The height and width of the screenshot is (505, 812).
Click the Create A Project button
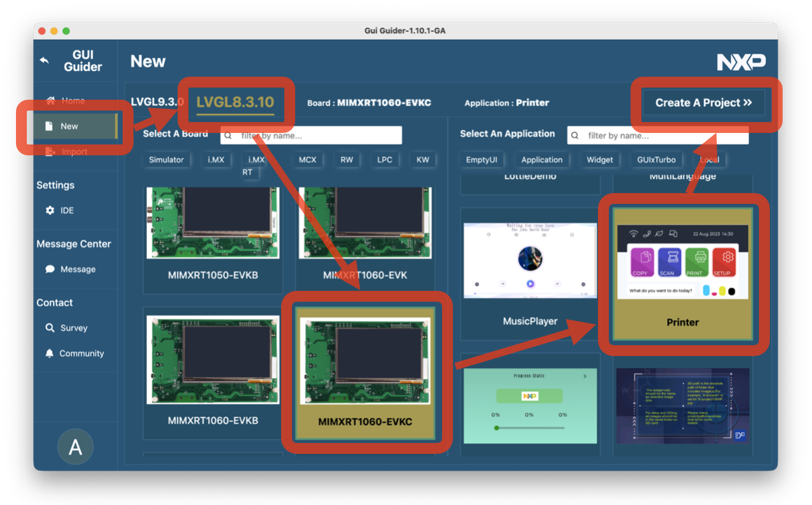[703, 103]
